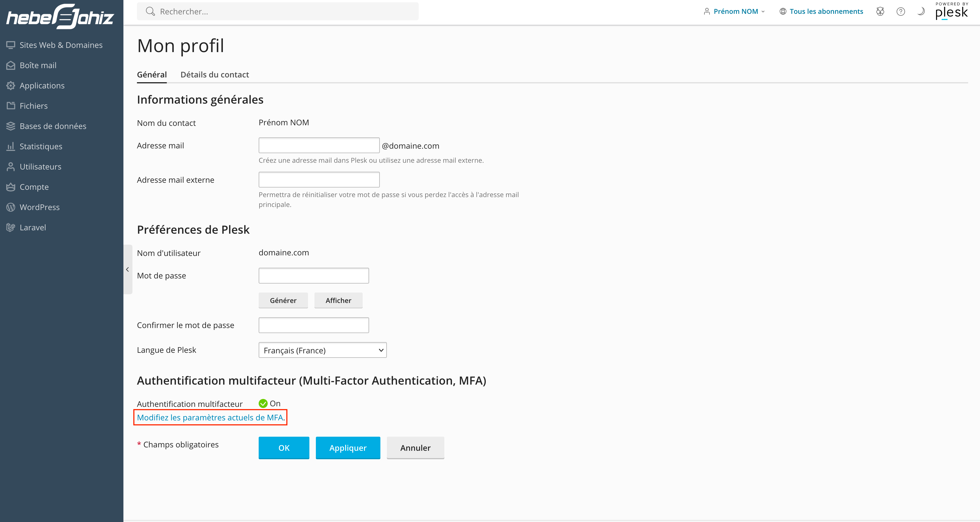Collapse the sidebar with the arrow handle
This screenshot has height=522, width=980.
[128, 269]
